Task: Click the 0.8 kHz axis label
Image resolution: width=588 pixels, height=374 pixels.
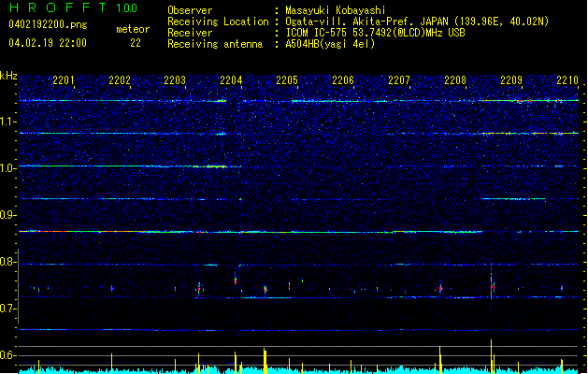Action: 8,262
